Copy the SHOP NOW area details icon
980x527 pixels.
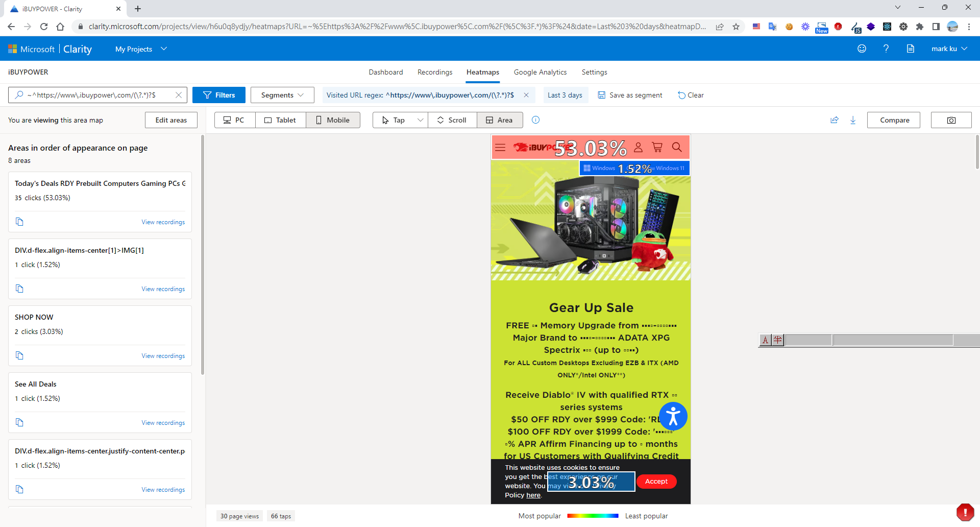(x=19, y=355)
